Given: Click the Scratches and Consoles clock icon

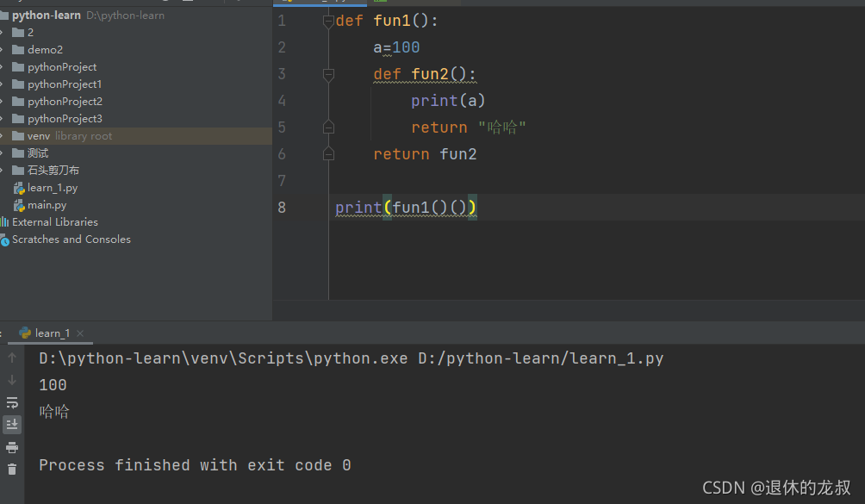Looking at the screenshot, I should pos(5,240).
